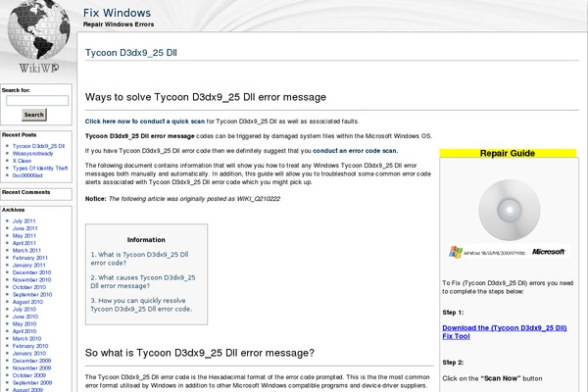Jump to 'What causes Tycoon D3dx9_25 Dll error message?'
This screenshot has height=392, width=588.
click(x=143, y=281)
